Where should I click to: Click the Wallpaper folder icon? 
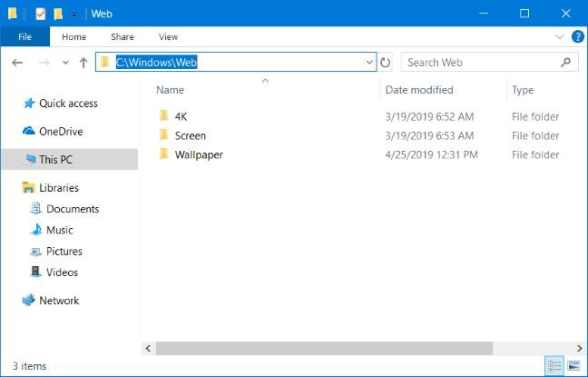163,154
